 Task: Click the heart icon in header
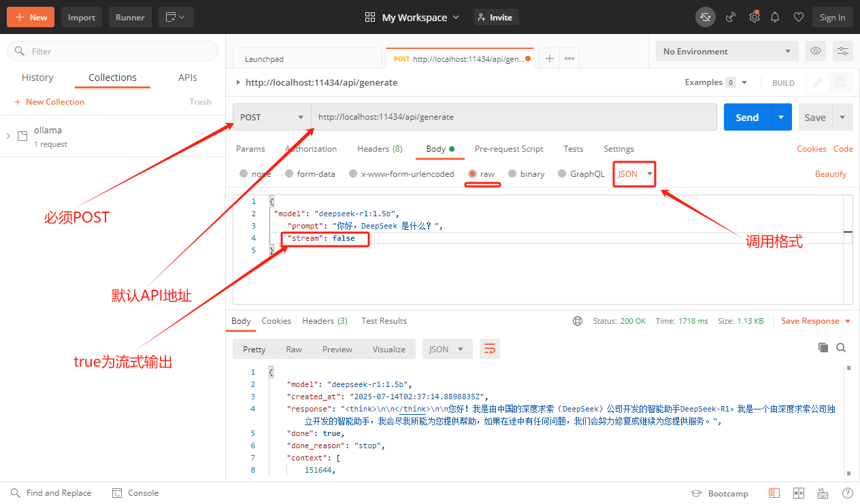point(799,17)
